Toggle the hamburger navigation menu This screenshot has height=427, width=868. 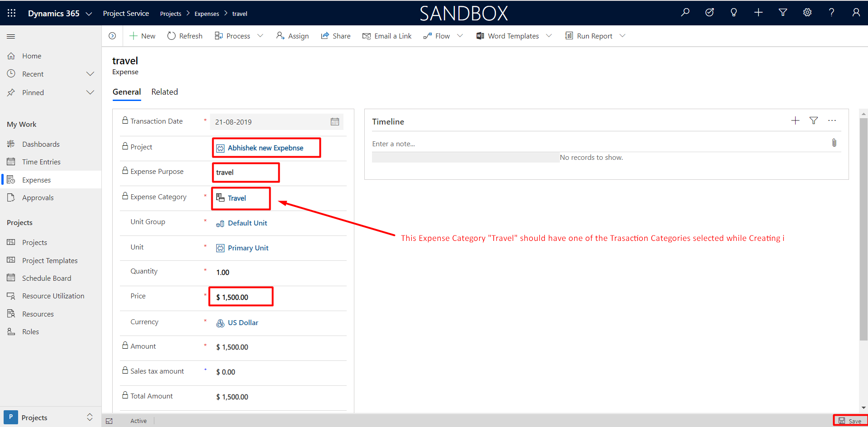(11, 36)
